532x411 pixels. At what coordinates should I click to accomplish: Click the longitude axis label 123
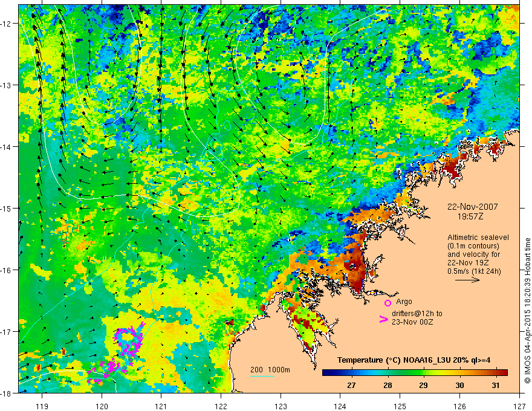coord(281,406)
